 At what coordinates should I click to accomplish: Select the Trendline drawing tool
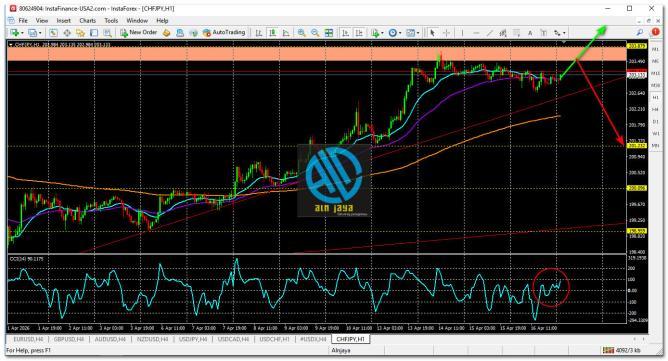[x=489, y=33]
